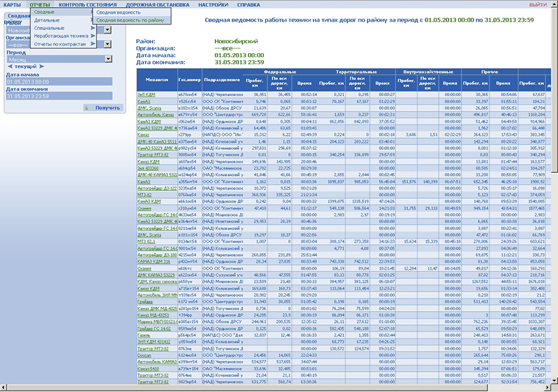Image resolution: width=558 pixels, height=392 pixels.
Task: Click the 'Внутрихозяйственные' group header
Action: (x=428, y=72)
